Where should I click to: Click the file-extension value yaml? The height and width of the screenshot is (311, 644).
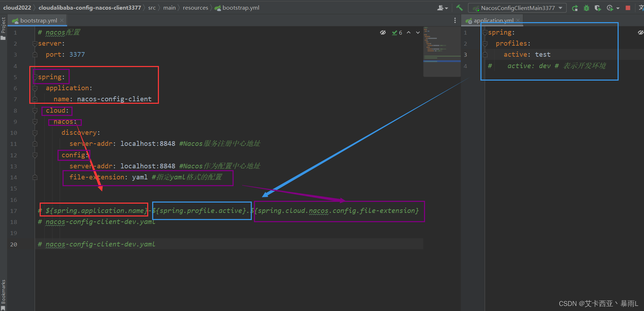(x=140, y=177)
